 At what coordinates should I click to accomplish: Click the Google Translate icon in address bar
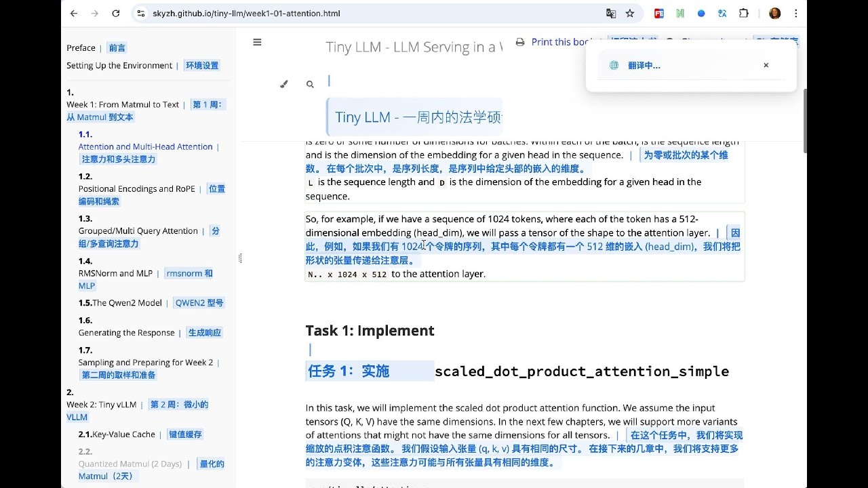611,14
